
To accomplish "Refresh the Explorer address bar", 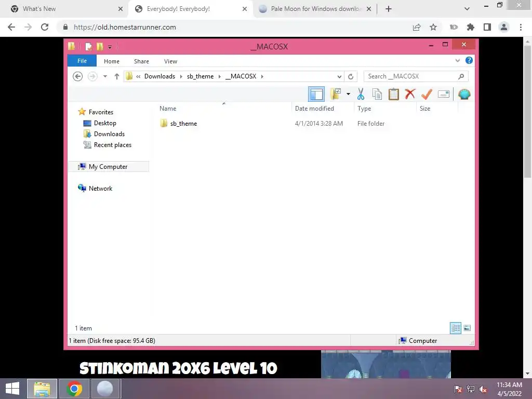I will pyautogui.click(x=351, y=76).
